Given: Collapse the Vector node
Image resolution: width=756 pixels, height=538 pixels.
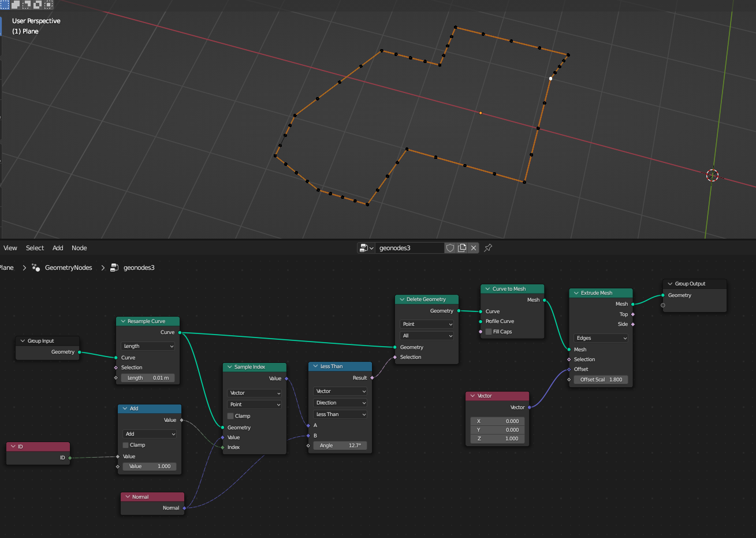Looking at the screenshot, I should tap(472, 396).
